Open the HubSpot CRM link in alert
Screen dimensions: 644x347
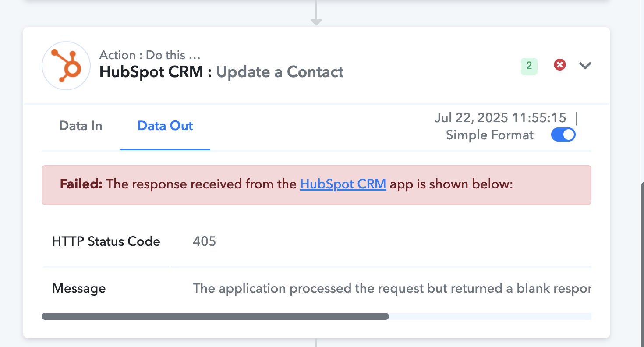[343, 184]
